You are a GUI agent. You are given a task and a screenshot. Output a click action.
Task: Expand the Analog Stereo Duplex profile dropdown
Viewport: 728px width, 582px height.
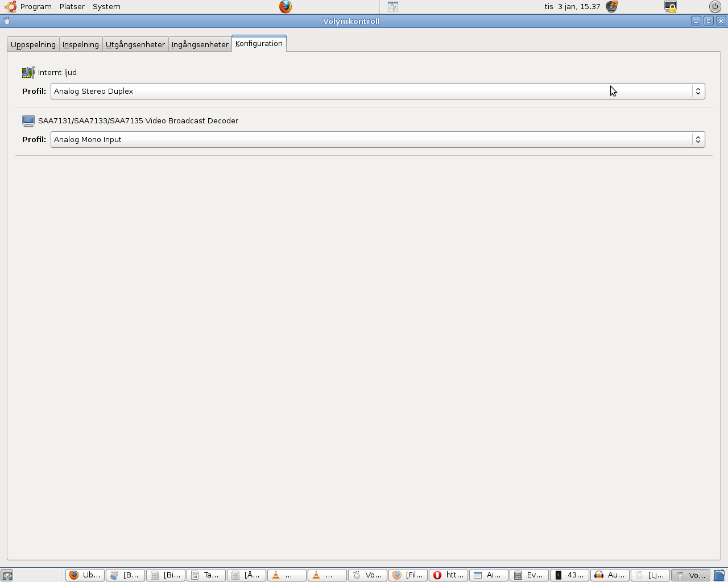pos(378,91)
